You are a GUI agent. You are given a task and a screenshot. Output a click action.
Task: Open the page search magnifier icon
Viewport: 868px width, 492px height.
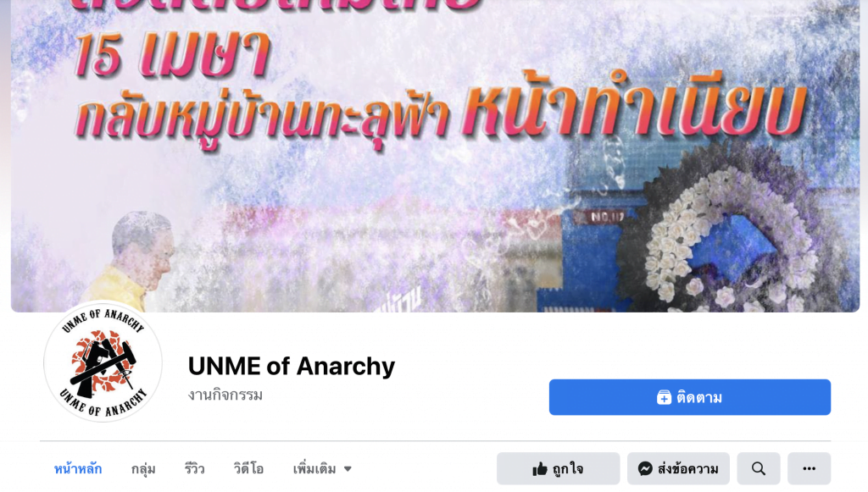tap(759, 469)
